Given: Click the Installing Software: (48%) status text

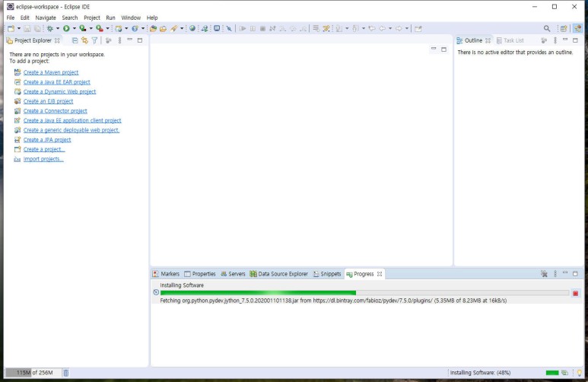Looking at the screenshot, I should click(x=480, y=373).
